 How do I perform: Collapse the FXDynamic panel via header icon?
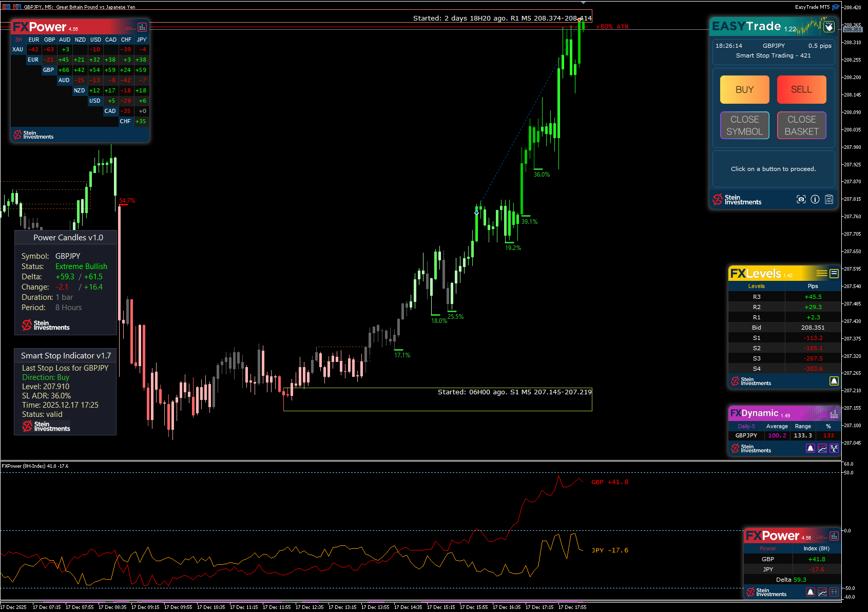pos(834,414)
